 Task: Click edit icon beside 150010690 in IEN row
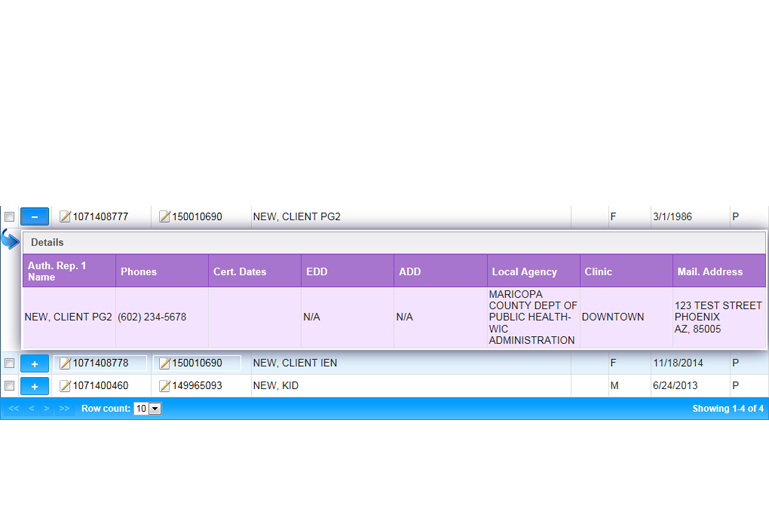165,363
